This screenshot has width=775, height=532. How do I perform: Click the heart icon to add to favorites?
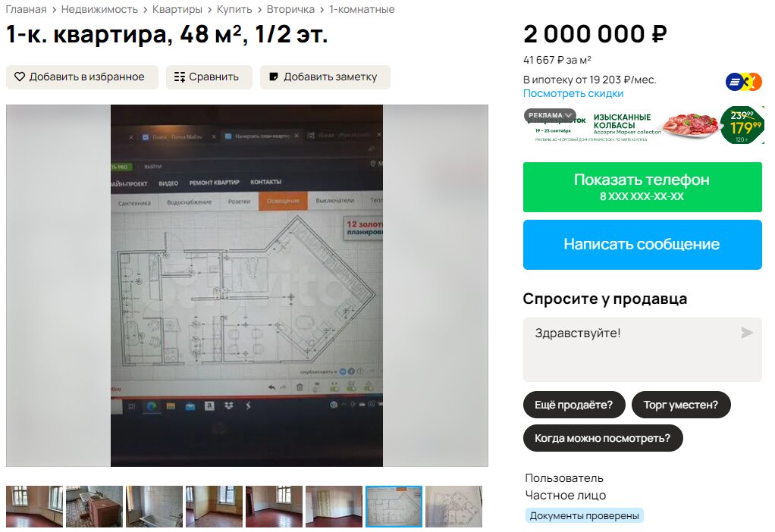click(19, 77)
